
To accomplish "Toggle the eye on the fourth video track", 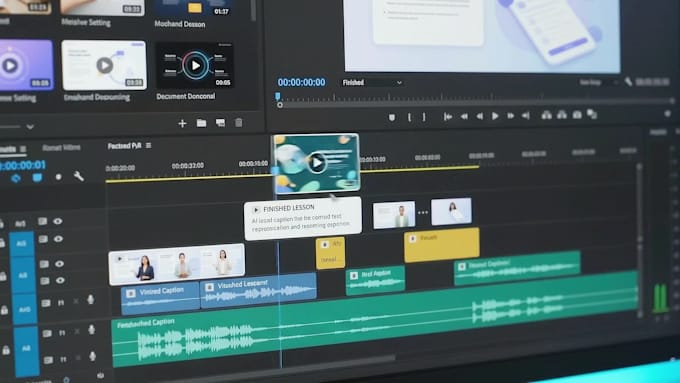I will [x=60, y=281].
